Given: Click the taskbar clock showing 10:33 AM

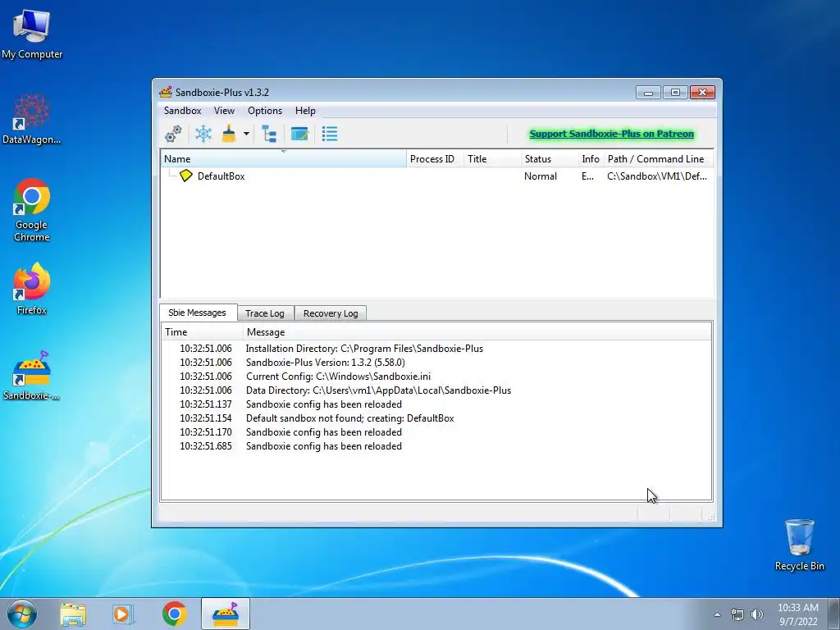Looking at the screenshot, I should pos(798,614).
